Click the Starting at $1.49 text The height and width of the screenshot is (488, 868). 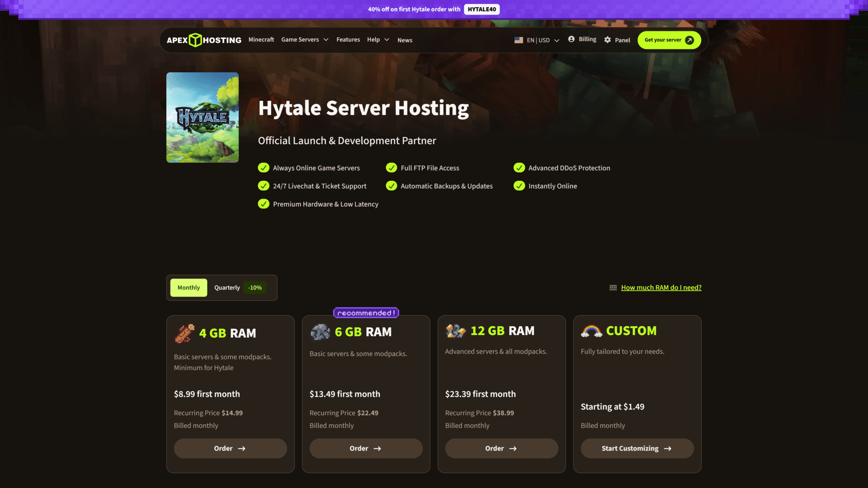tap(612, 407)
